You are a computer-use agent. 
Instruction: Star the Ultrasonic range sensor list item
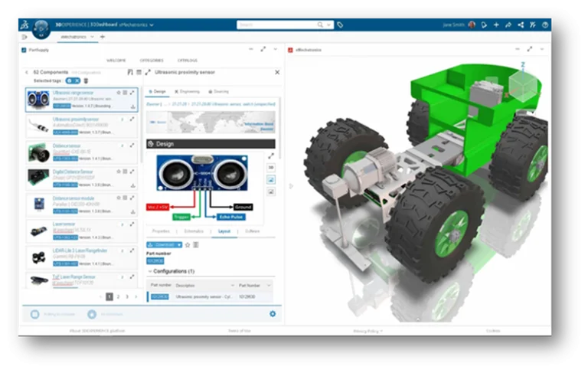point(118,91)
